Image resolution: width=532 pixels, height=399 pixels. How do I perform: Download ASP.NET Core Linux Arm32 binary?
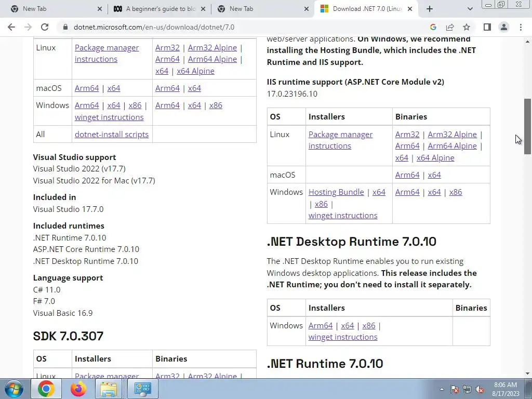[x=407, y=135]
